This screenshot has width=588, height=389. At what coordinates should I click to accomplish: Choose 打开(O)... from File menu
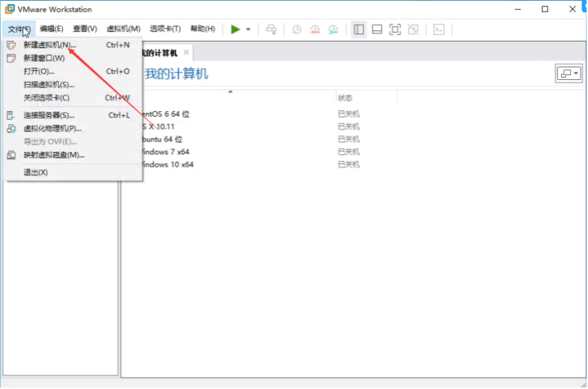pyautogui.click(x=73, y=71)
